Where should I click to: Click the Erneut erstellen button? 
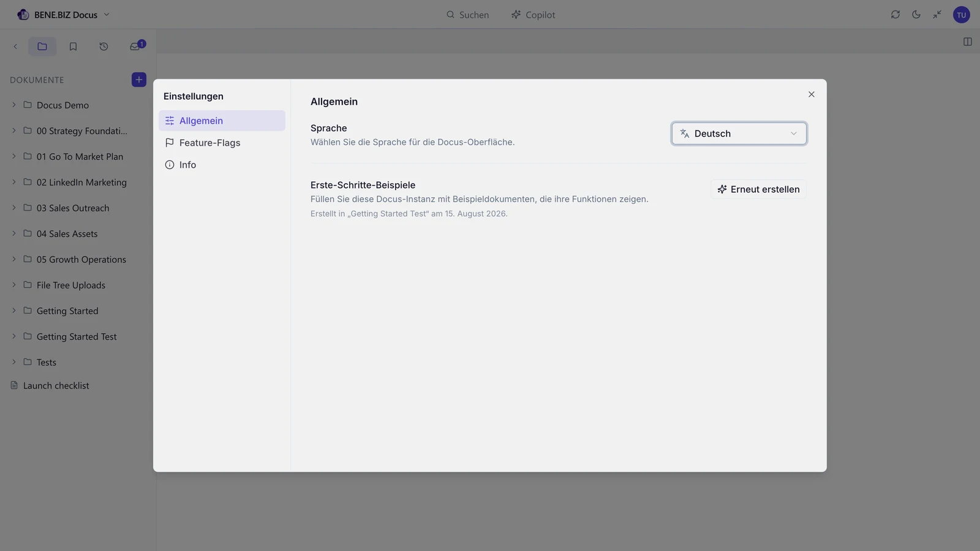(x=759, y=189)
